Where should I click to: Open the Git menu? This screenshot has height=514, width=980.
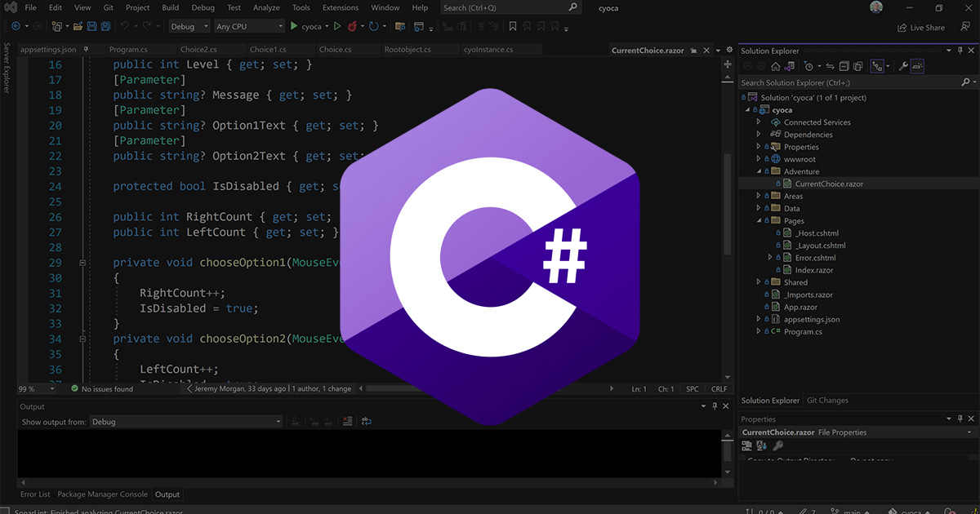click(107, 7)
